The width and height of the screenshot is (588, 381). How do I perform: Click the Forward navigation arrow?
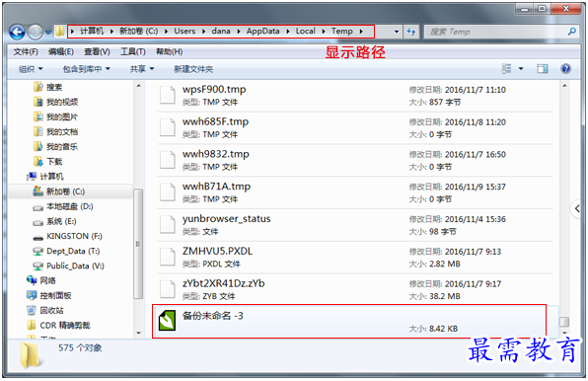click(36, 33)
